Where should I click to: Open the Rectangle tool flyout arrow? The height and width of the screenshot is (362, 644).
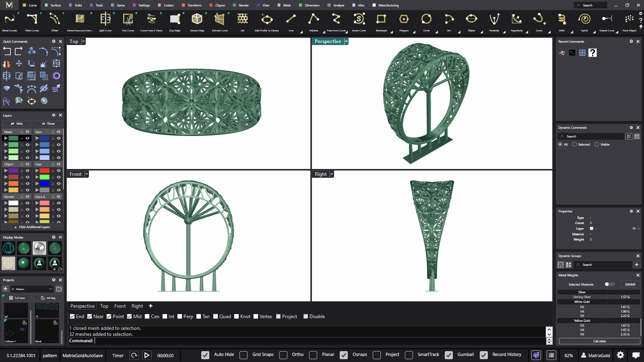coord(391,32)
